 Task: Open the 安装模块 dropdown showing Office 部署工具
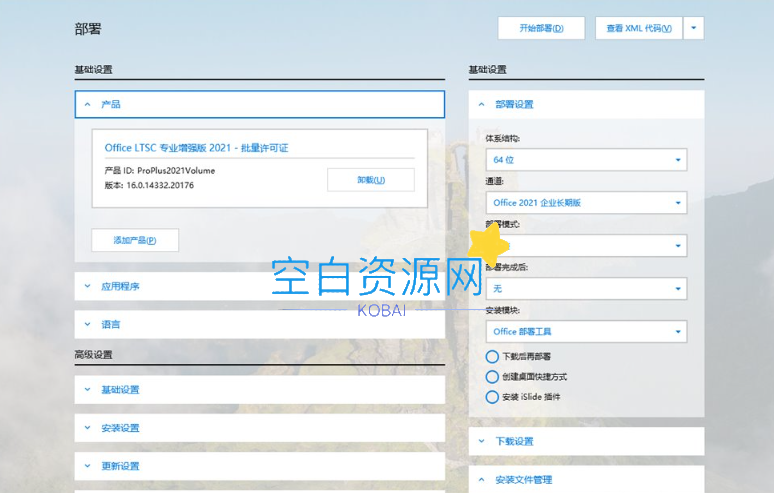(x=586, y=332)
